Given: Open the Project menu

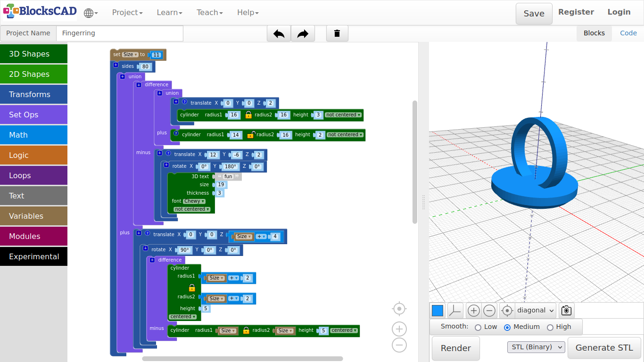Looking at the screenshot, I should pos(127,13).
